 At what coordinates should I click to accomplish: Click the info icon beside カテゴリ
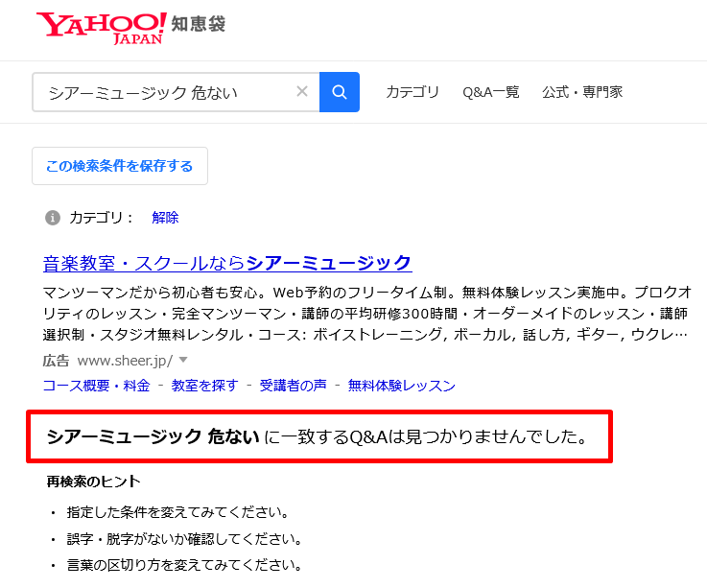coord(53,218)
